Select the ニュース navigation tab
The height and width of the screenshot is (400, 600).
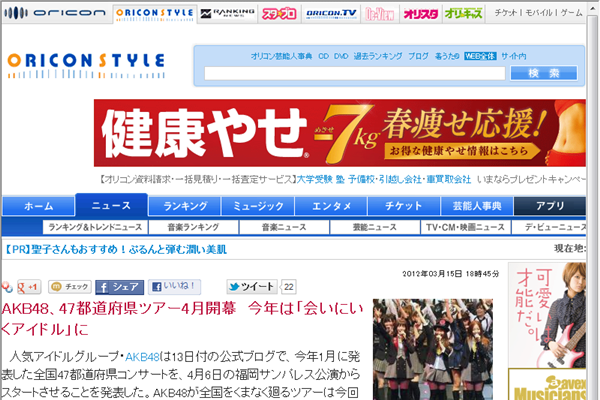pos(111,205)
